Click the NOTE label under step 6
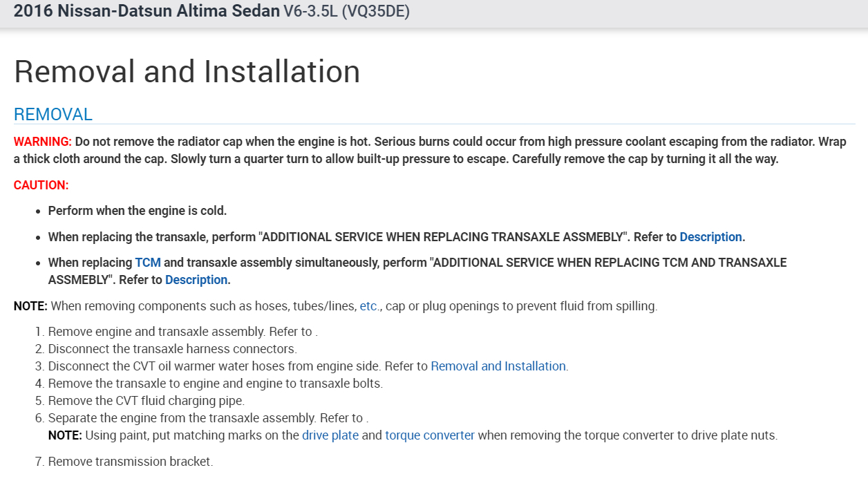Viewport: 868px width, 490px height. tap(64, 435)
